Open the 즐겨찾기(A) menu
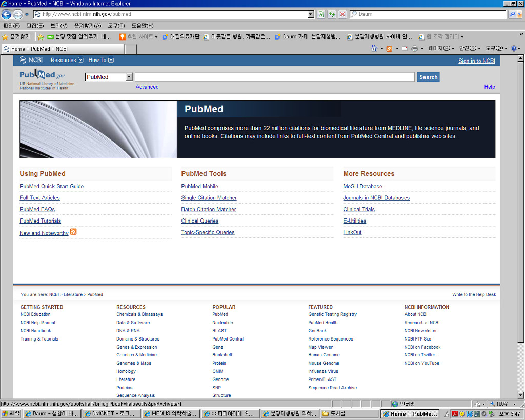The width and height of the screenshot is (525, 420). (88, 26)
